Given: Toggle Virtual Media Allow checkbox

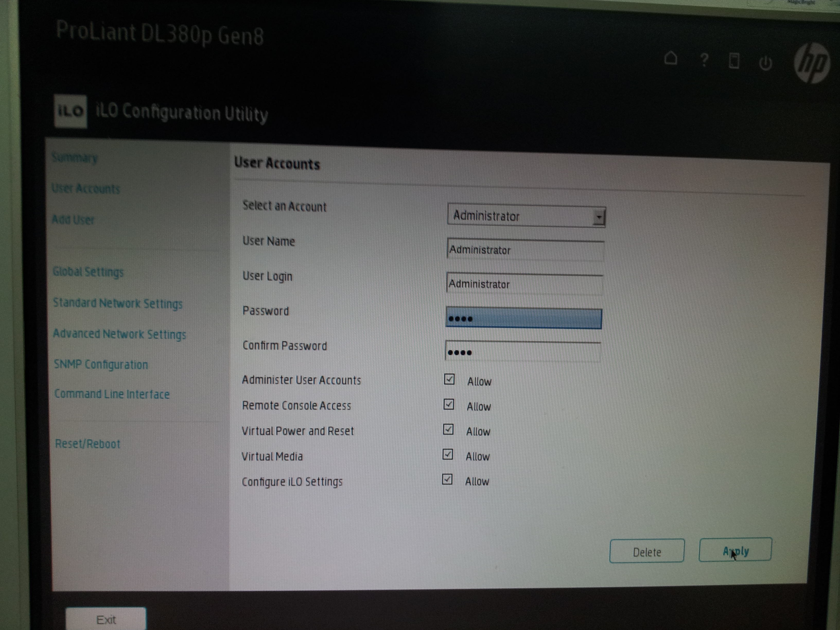Looking at the screenshot, I should (x=448, y=454).
